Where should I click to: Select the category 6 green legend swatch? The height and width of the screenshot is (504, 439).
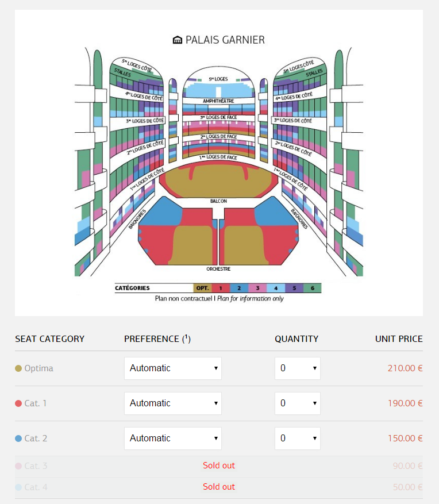tap(313, 288)
